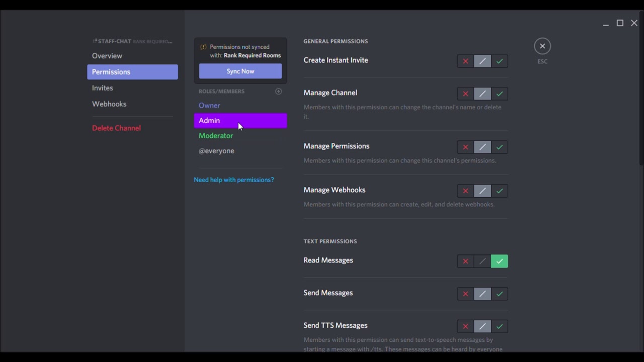Deny Send Messages with red X
The image size is (644, 362).
pyautogui.click(x=465, y=294)
